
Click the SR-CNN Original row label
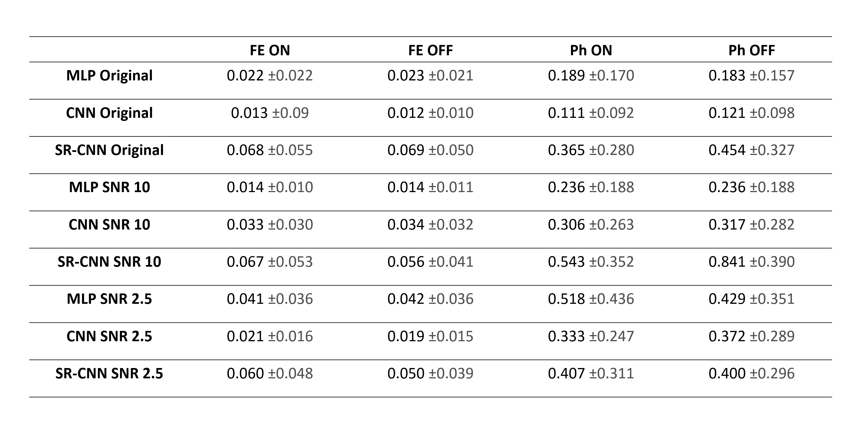point(109,150)
